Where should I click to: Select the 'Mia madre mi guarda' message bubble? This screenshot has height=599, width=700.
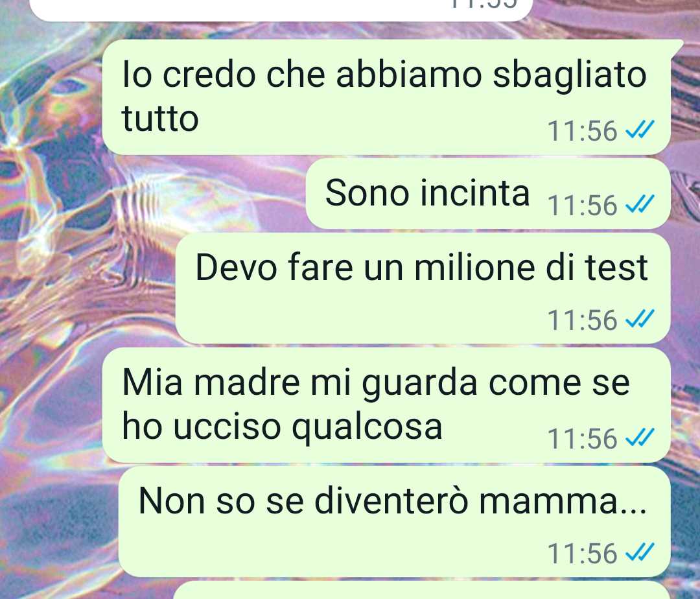[386, 405]
